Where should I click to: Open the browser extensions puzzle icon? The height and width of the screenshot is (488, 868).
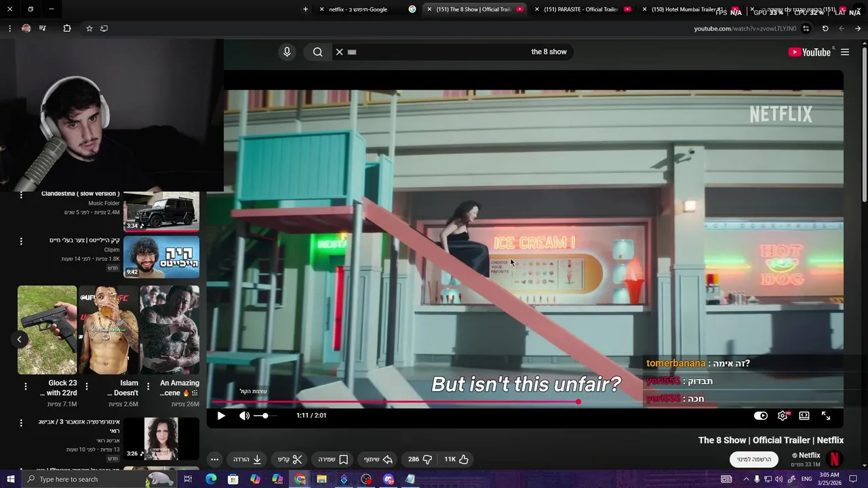pos(67,28)
